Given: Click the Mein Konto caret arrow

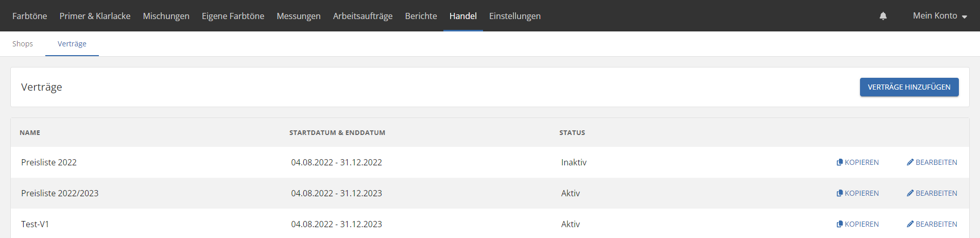Looking at the screenshot, I should tap(964, 17).
